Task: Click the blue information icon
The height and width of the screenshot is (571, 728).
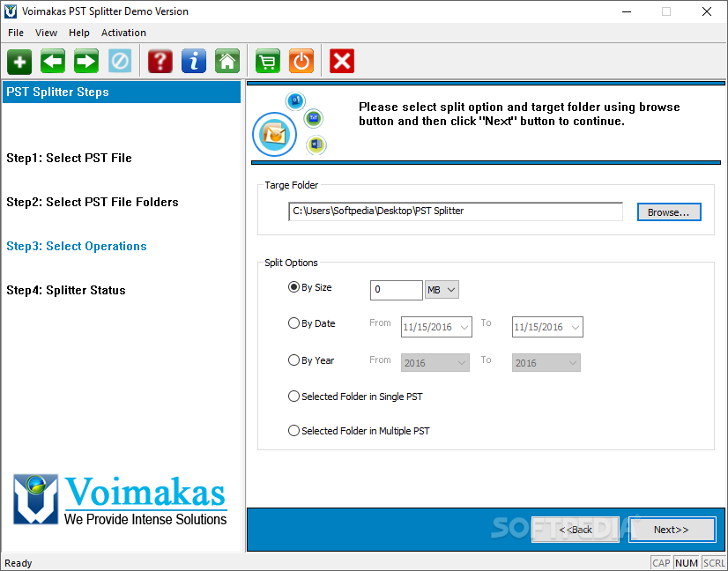Action: coord(194,62)
